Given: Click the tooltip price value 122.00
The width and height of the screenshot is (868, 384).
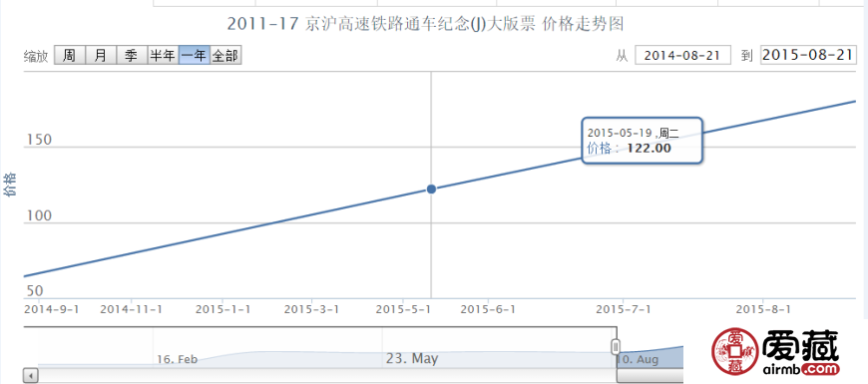Looking at the screenshot, I should click(649, 149).
